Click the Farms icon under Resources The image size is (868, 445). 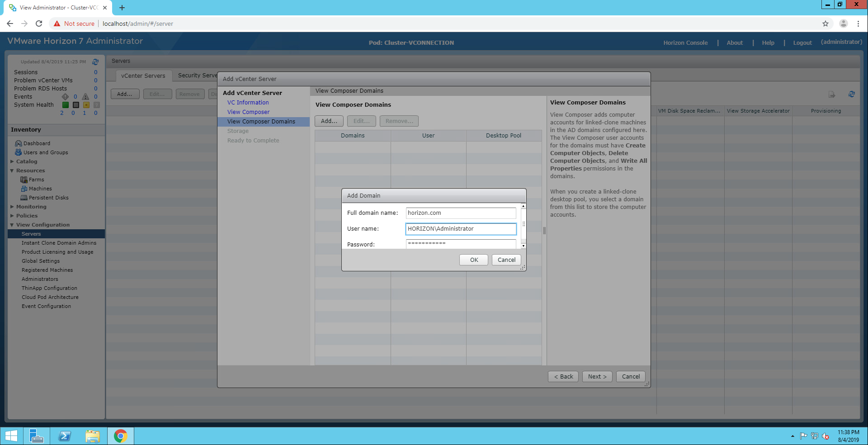coord(24,180)
